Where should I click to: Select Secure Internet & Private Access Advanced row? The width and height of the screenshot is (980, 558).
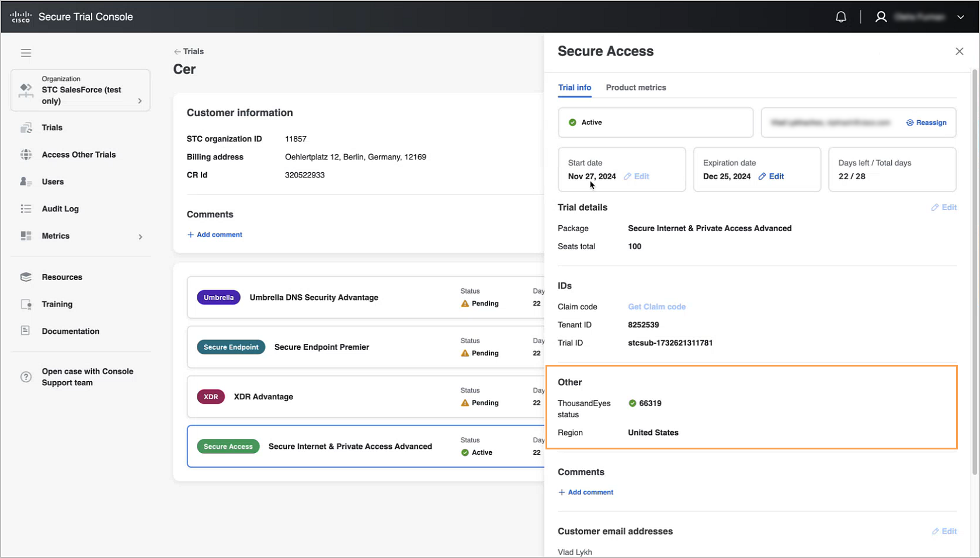click(x=366, y=447)
